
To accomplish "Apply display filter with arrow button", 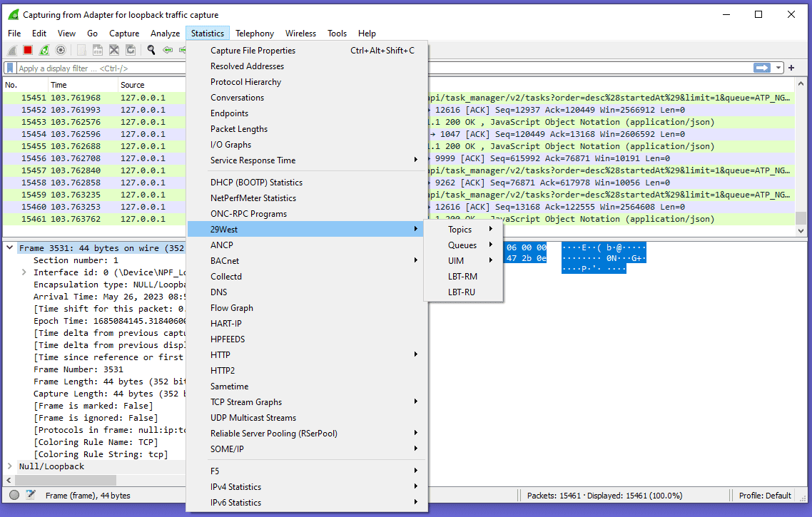I will (x=762, y=68).
